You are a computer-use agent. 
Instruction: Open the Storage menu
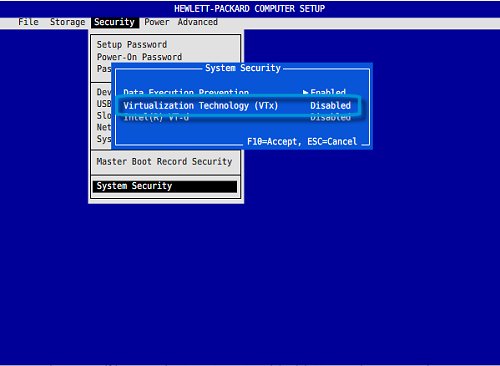67,22
